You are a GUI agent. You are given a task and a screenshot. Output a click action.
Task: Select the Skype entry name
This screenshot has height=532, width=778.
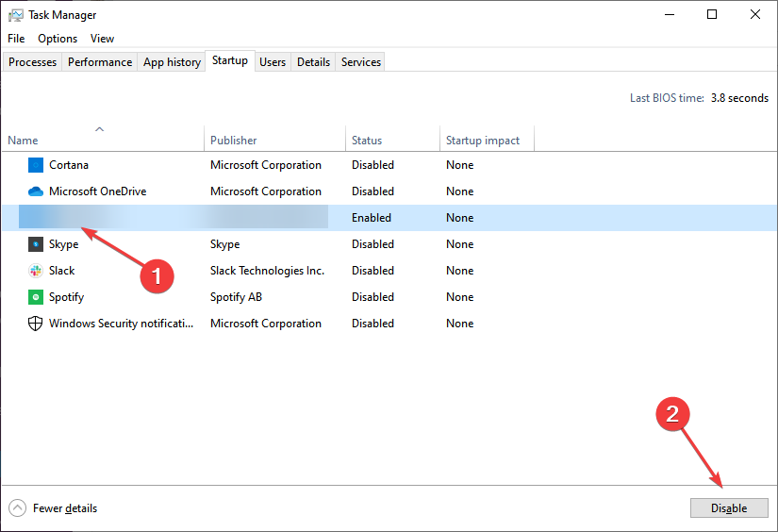(63, 244)
